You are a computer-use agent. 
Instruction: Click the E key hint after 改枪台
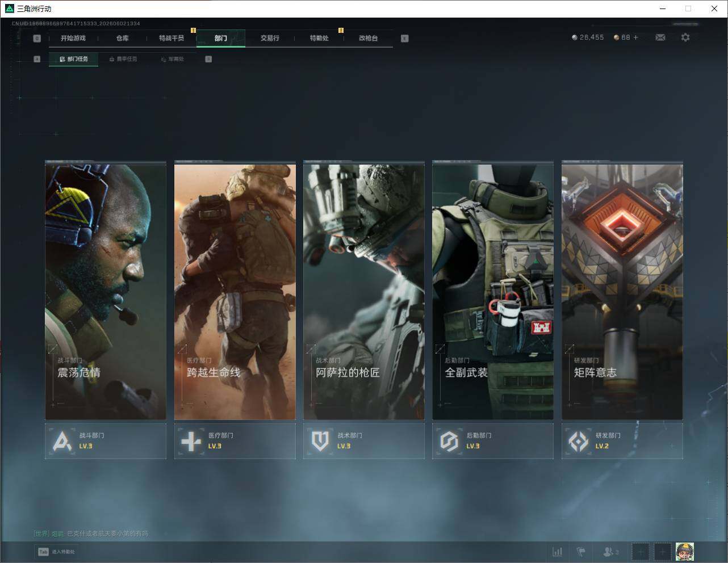(404, 39)
